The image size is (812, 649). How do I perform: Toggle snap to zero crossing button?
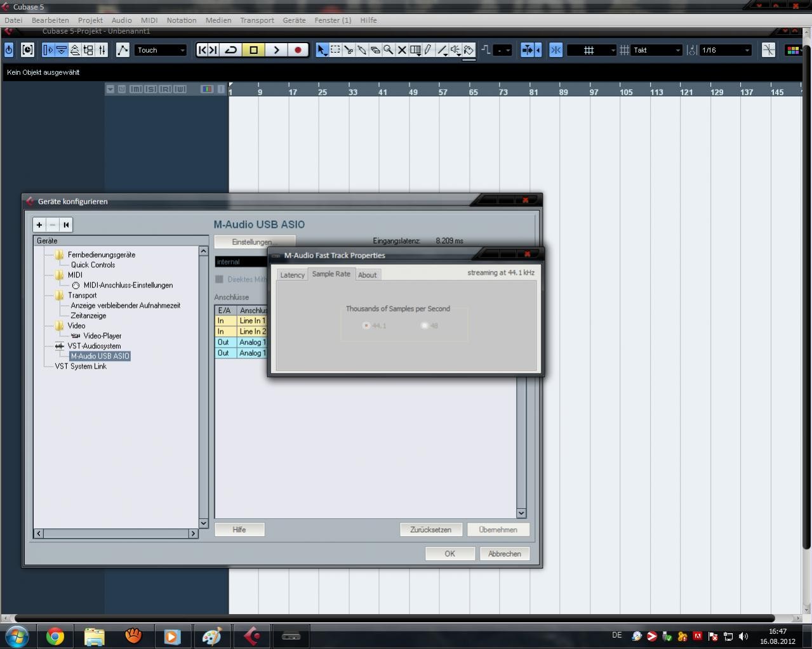[768, 50]
